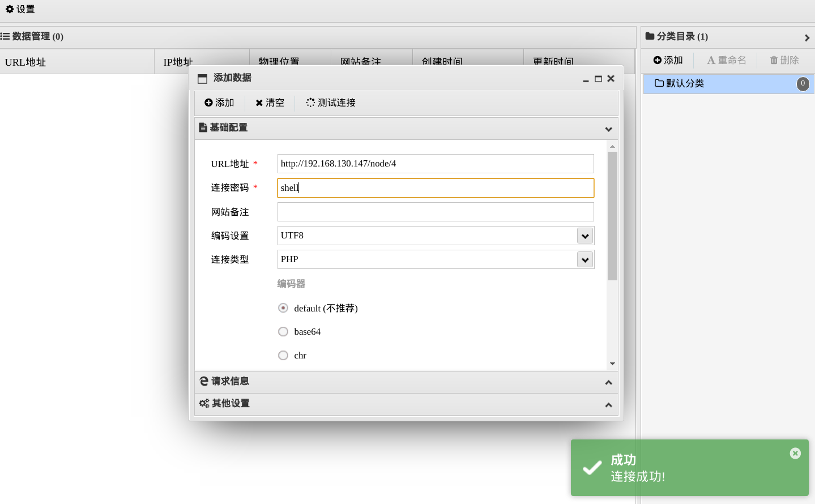
Task: Select the 添加 plus icon in category panel
Action: pyautogui.click(x=657, y=60)
